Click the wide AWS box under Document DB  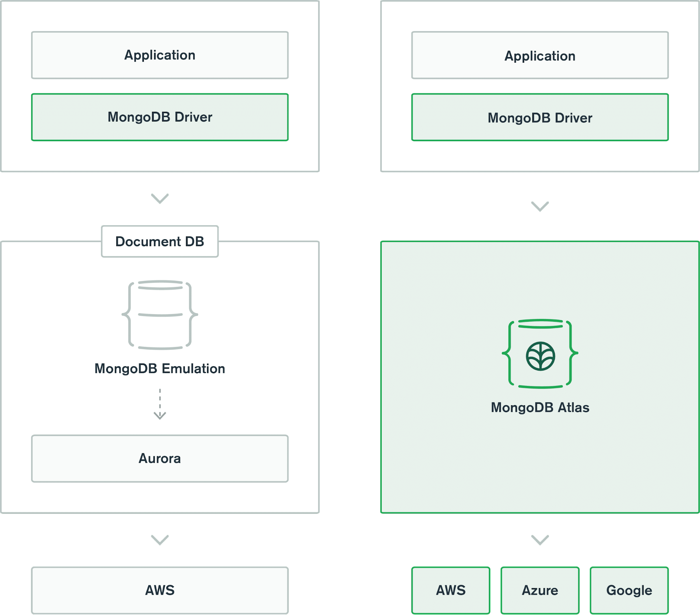click(160, 590)
